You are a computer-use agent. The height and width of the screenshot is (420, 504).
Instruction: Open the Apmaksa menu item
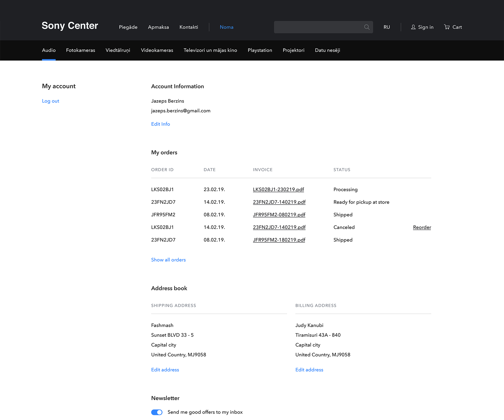pyautogui.click(x=159, y=27)
